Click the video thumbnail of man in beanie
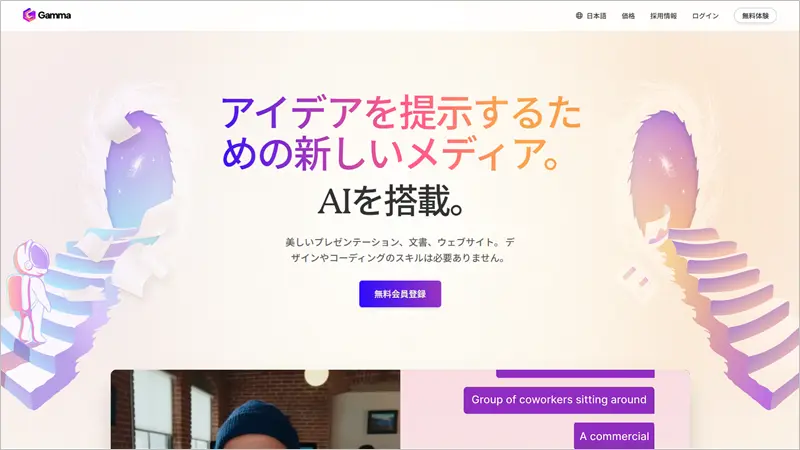 click(256, 410)
